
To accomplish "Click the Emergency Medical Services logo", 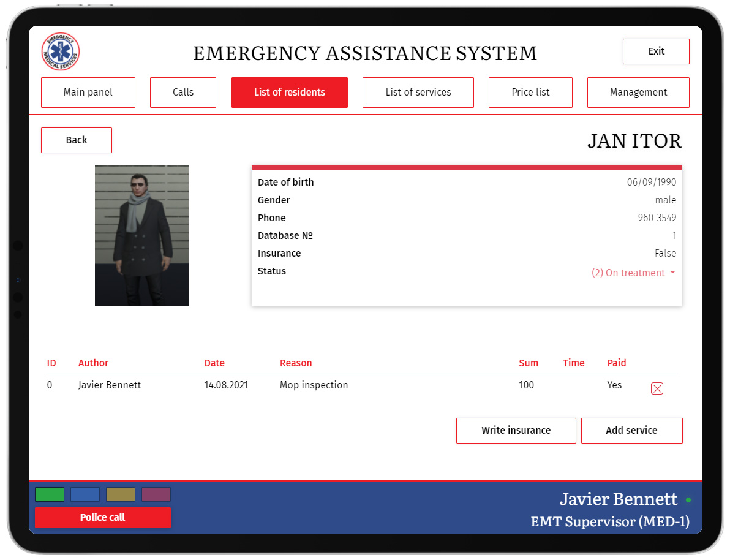I will pyautogui.click(x=61, y=51).
